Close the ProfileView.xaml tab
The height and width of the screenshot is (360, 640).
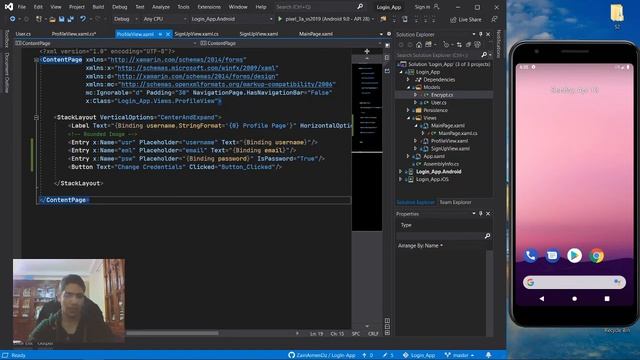(x=168, y=34)
